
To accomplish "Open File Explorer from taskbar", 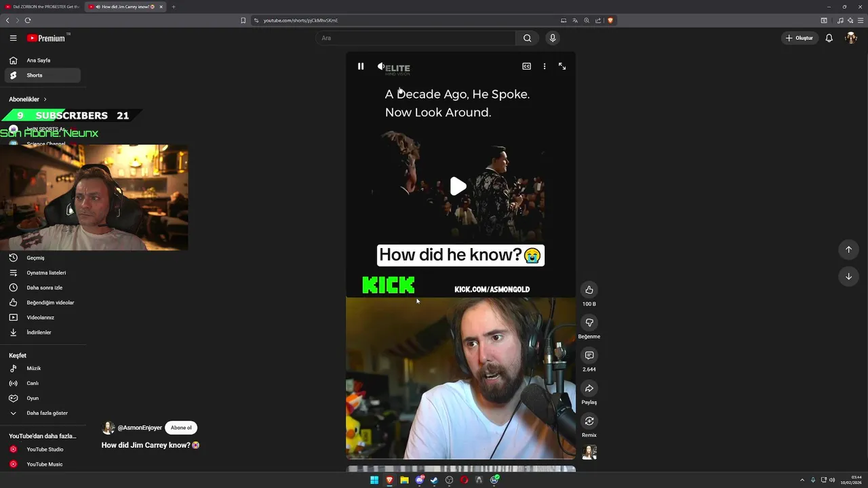I will (x=404, y=480).
